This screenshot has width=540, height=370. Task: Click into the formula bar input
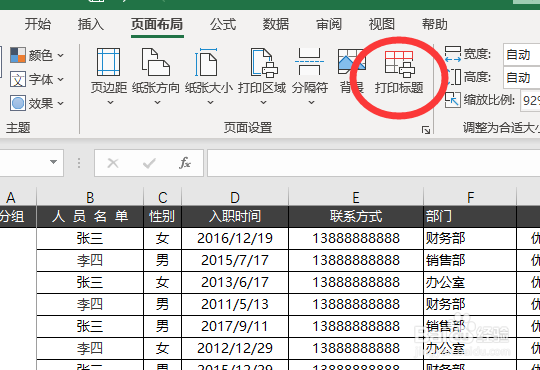pyautogui.click(x=373, y=163)
